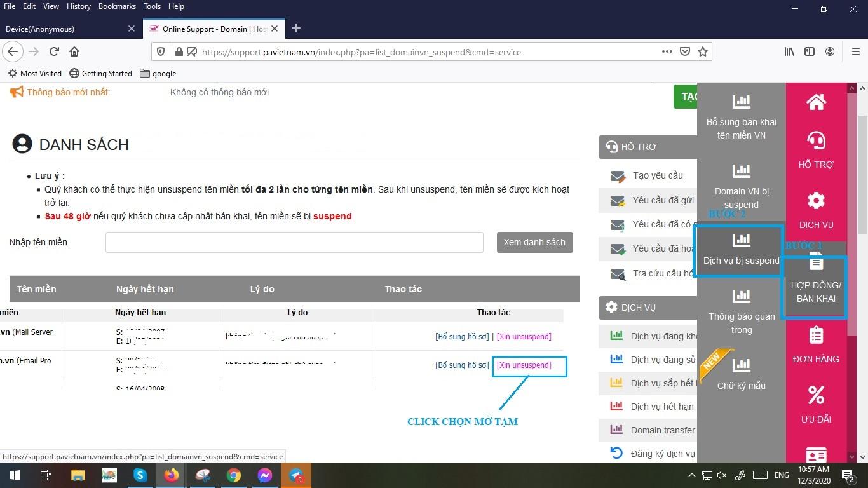Viewport: 868px width, 488px height.
Task: Click inside the Nhập tên miền field
Action: coord(294,242)
